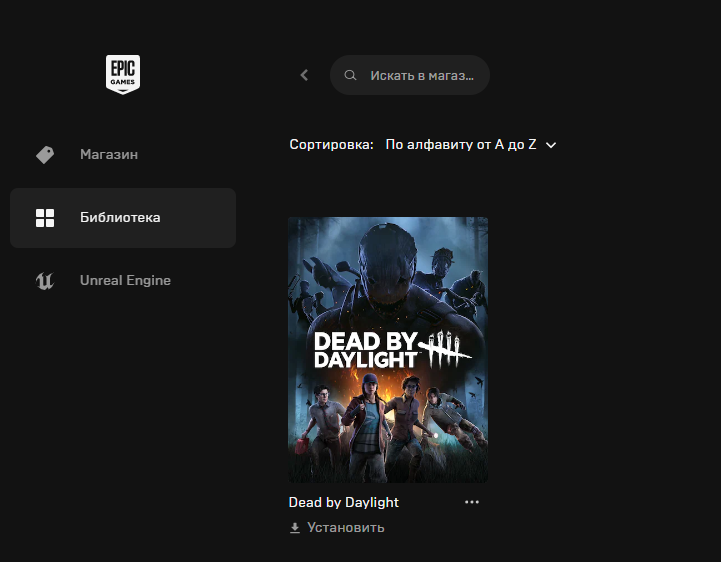
Task: Click the Библиотека grid icon
Action: coord(45,218)
